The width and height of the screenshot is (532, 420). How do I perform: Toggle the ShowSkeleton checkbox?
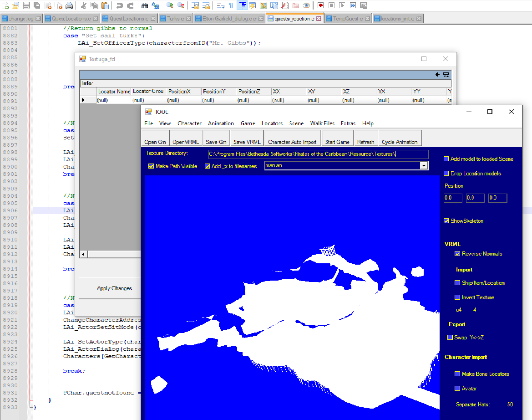coord(446,220)
